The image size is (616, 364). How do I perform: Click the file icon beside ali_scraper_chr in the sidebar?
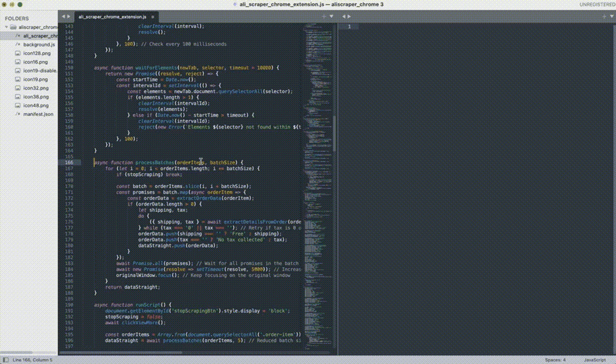[x=17, y=36]
